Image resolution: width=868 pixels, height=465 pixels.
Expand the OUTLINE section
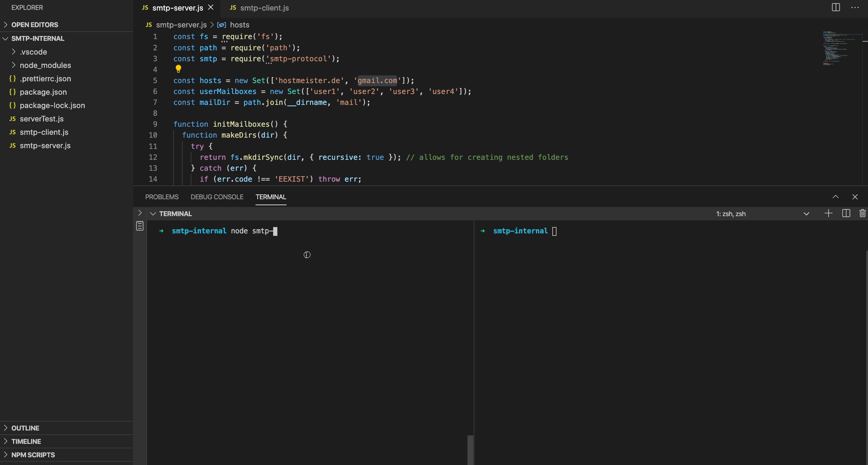tap(25, 428)
